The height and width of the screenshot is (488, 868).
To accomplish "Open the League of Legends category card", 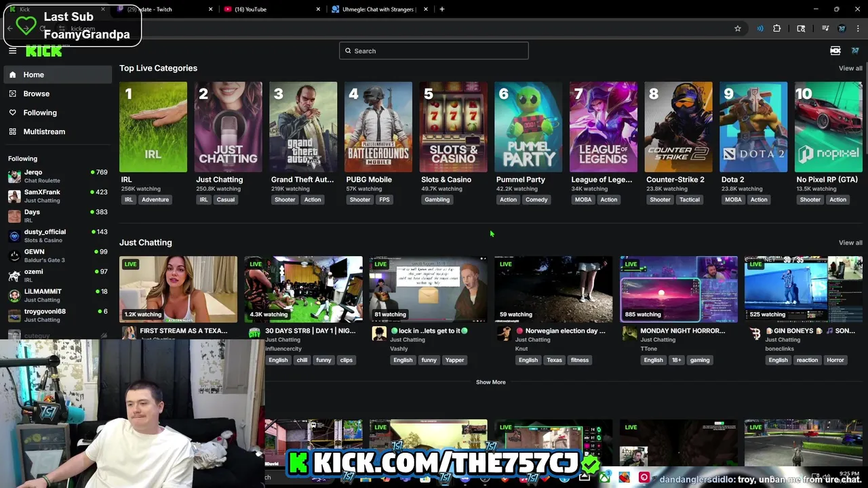I will (604, 127).
